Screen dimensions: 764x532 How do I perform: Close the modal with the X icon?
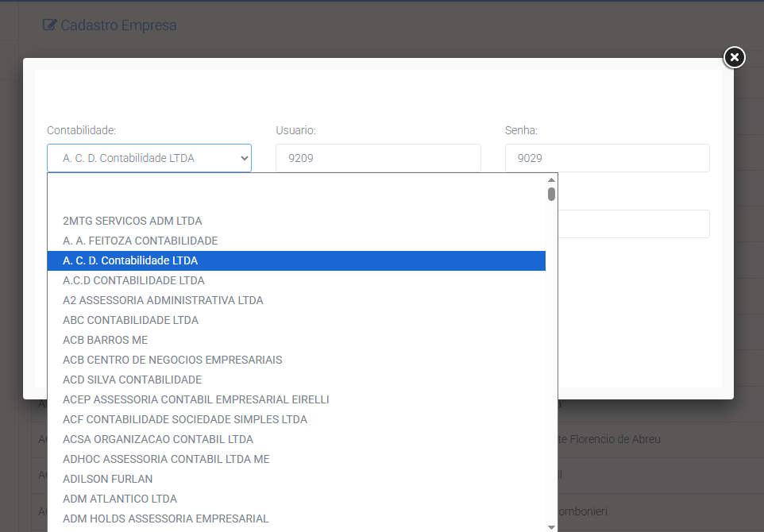tap(734, 57)
